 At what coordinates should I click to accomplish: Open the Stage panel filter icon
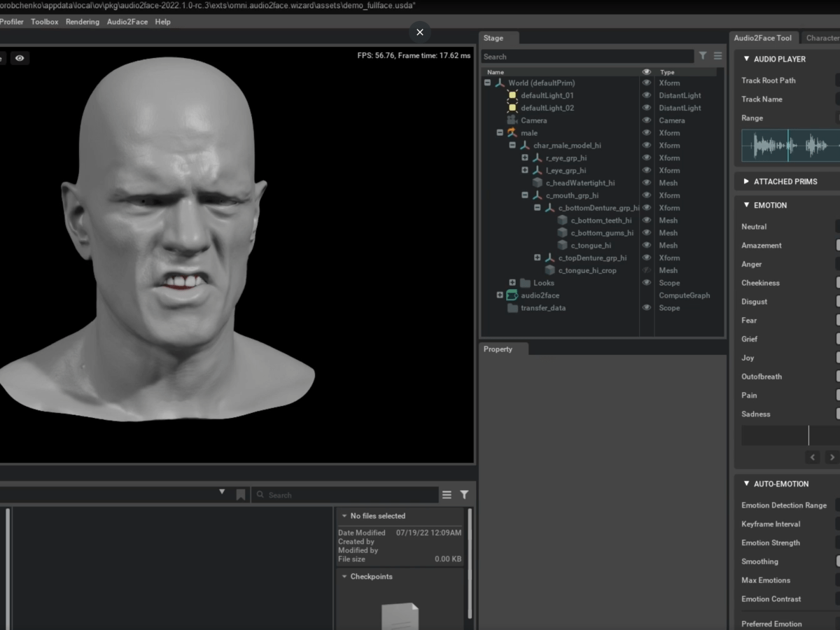(x=703, y=56)
